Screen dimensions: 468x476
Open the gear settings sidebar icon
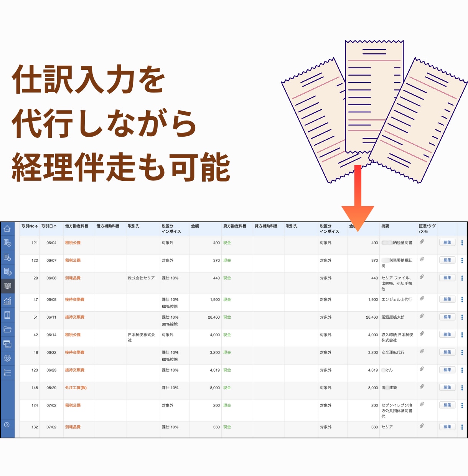tap(7, 358)
